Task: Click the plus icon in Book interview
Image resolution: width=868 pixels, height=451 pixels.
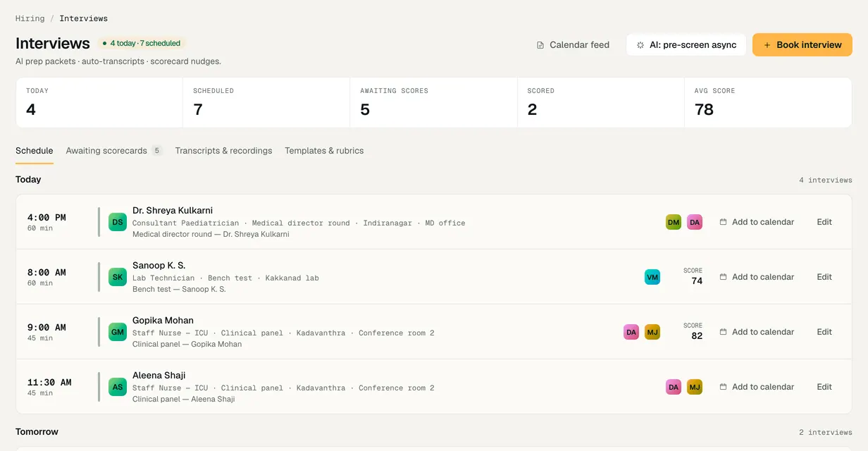Action: pos(767,45)
